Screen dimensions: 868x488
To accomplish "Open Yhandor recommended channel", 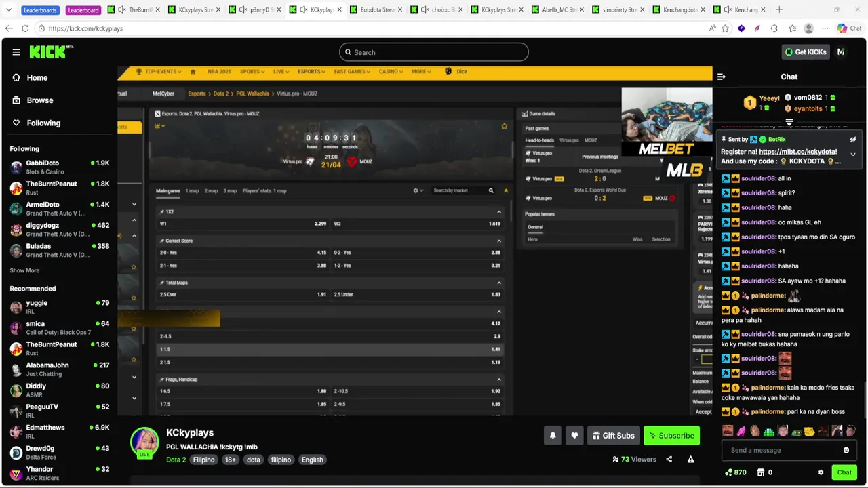I will coord(60,473).
